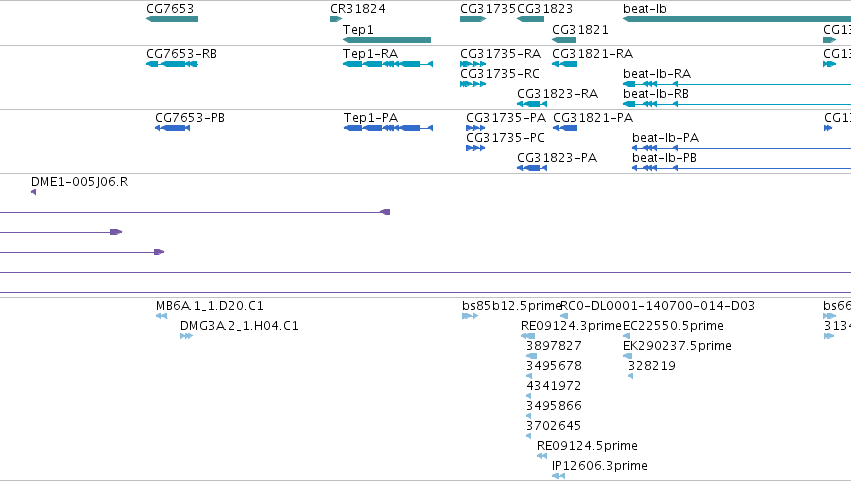
Task: Select the IP12606.3prime EST label
Action: click(x=600, y=466)
